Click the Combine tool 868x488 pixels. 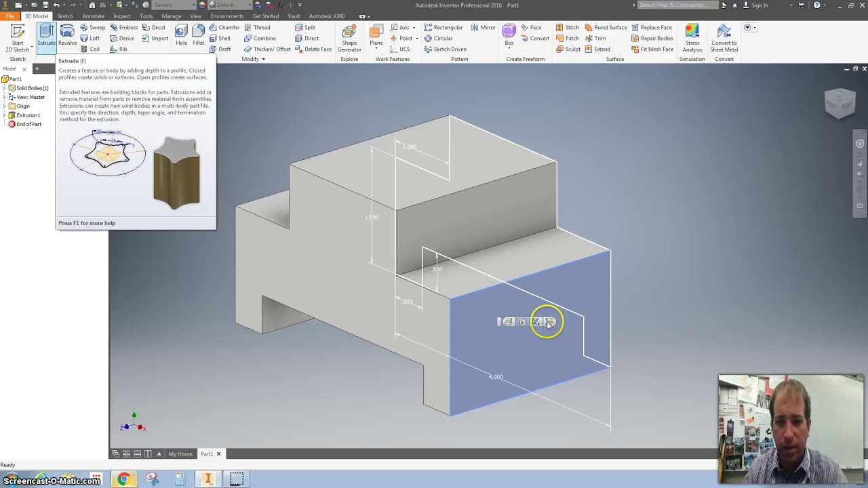coord(260,39)
